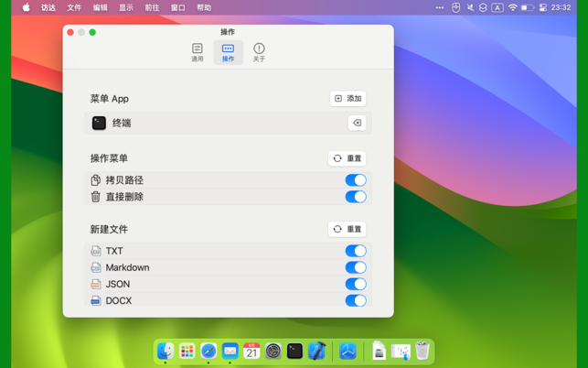Select the 操作 tab
Viewport: 588px width, 368px height.
[x=228, y=52]
